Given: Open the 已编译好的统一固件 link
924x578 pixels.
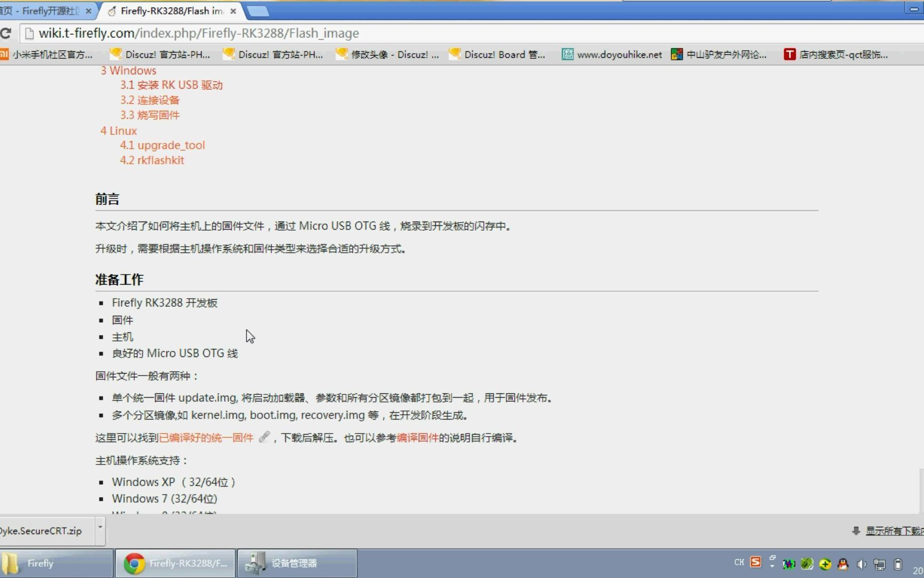Looking at the screenshot, I should 206,438.
